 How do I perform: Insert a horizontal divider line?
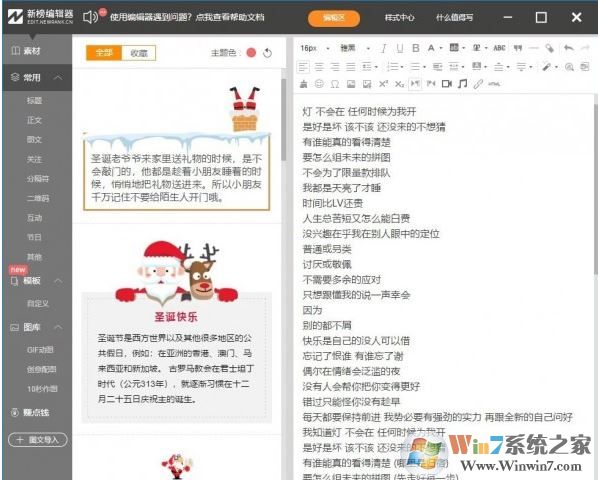(x=534, y=48)
